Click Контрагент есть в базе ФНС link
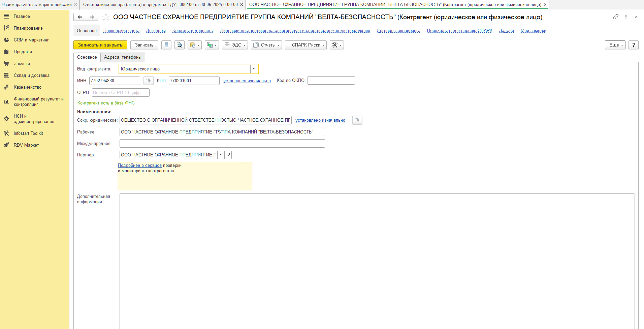 point(106,103)
